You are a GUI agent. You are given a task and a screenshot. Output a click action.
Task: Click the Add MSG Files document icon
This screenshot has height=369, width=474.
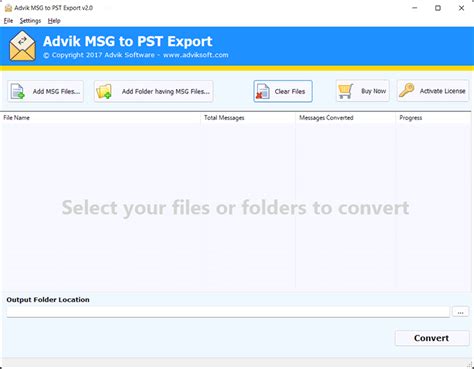(x=18, y=91)
